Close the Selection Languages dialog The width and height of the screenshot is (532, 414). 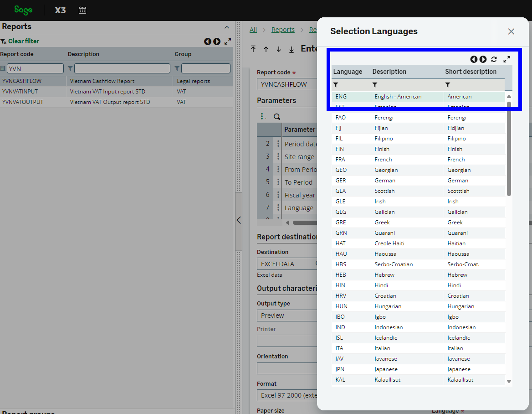[x=511, y=31]
